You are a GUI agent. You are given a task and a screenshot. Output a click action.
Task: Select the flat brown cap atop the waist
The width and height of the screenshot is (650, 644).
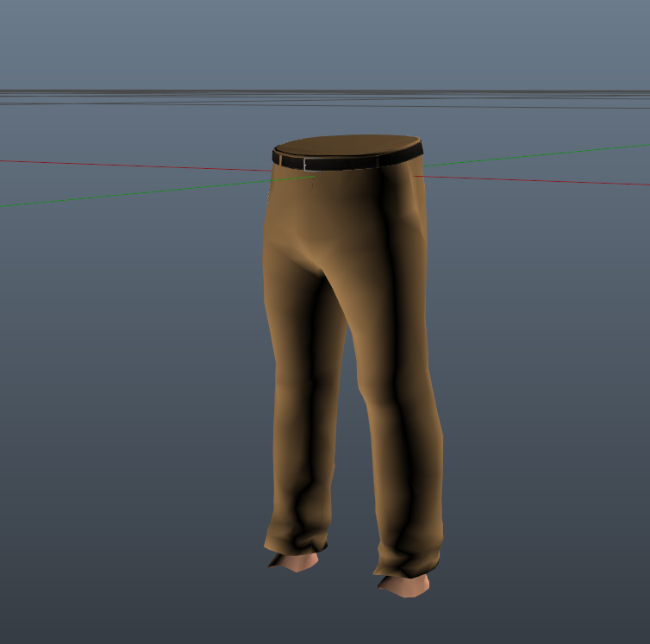tap(347, 145)
